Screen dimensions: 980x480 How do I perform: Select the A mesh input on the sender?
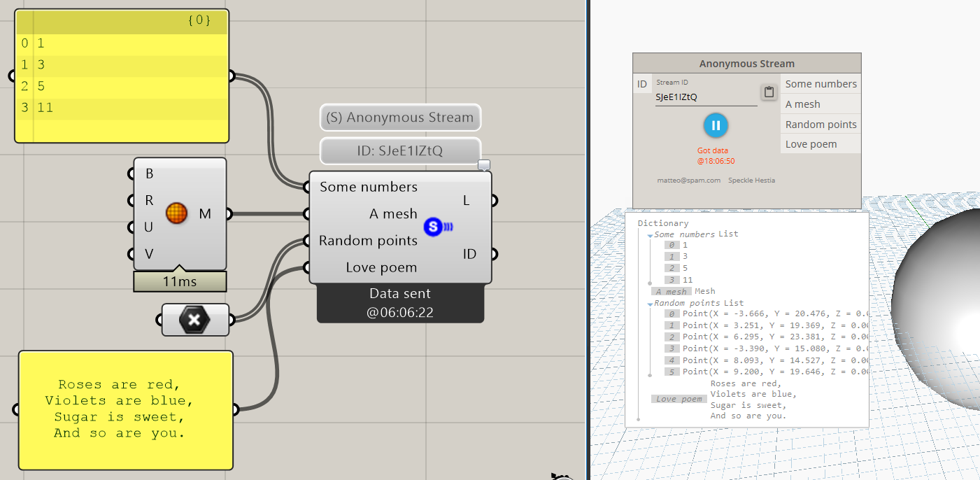[393, 214]
